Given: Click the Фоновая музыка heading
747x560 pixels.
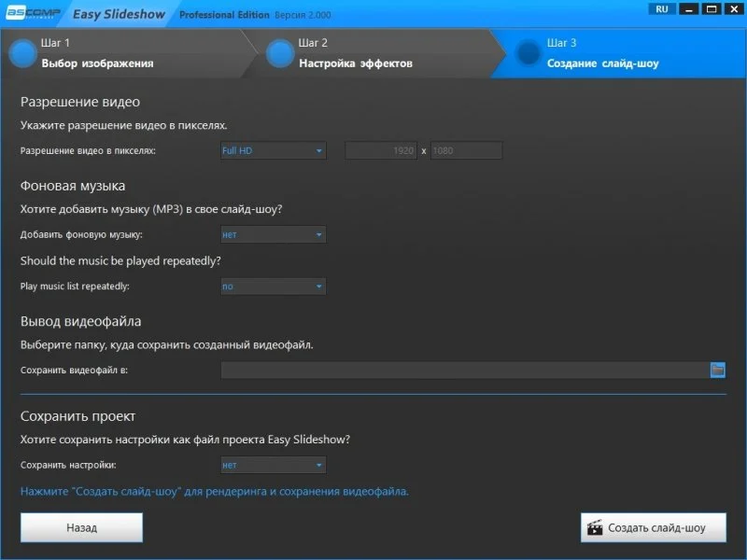Looking at the screenshot, I should click(x=73, y=186).
